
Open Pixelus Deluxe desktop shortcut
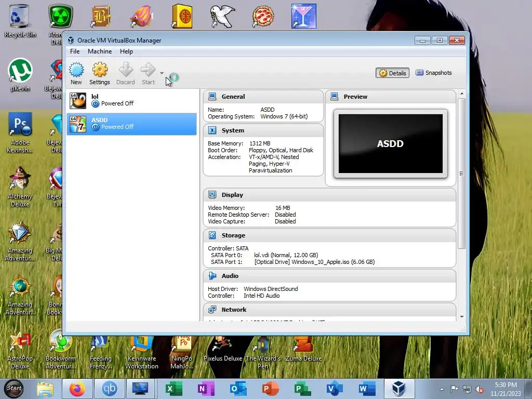point(222,349)
